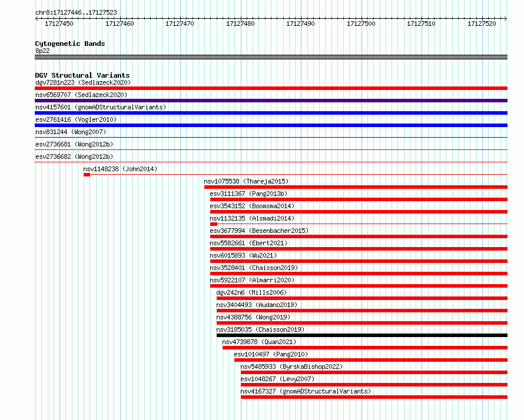524x420 pixels.
Task: Click ruler position 17127500
Action: 361,24
